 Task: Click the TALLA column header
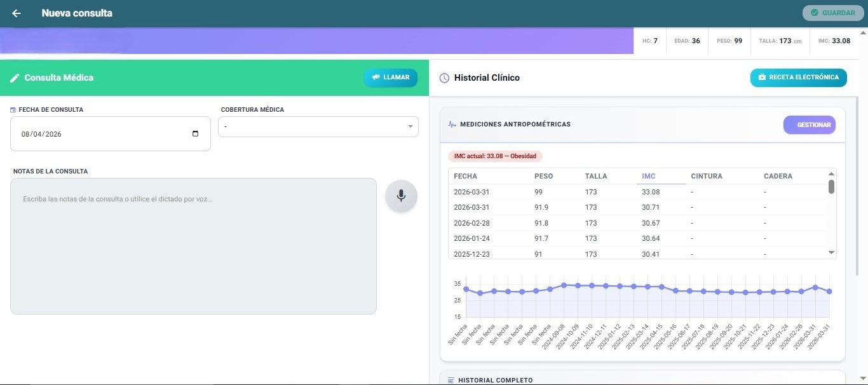click(596, 176)
